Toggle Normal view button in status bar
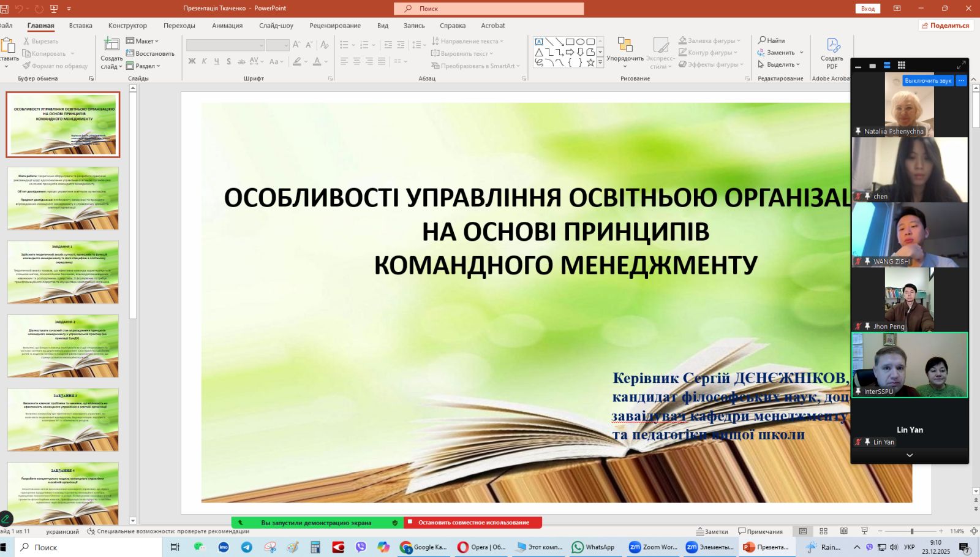This screenshot has height=557, width=980. point(803,531)
